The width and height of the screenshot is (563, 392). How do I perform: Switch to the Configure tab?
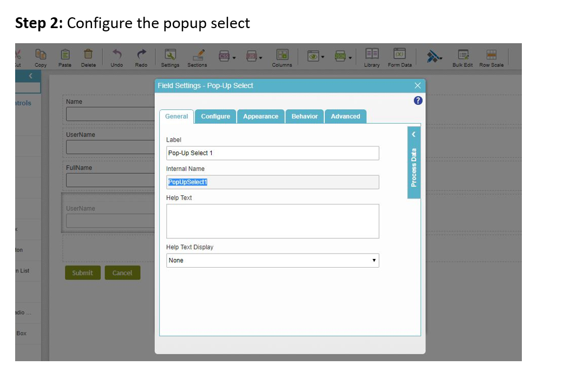coord(215,116)
